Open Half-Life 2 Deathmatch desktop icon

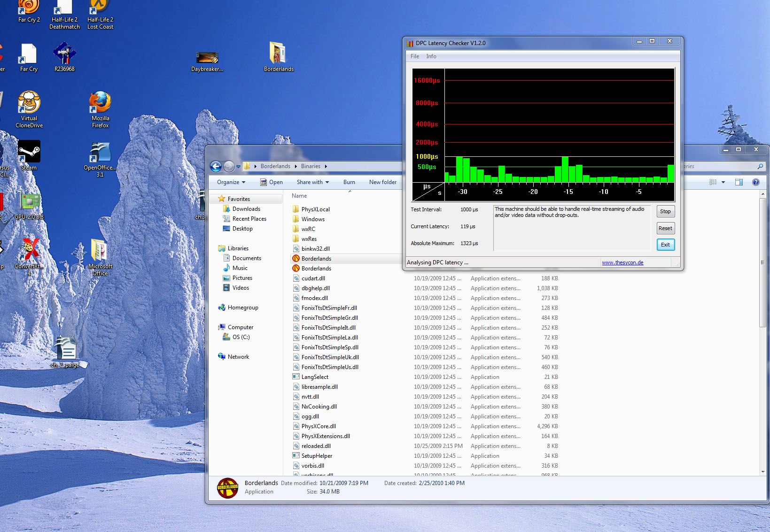click(x=64, y=15)
